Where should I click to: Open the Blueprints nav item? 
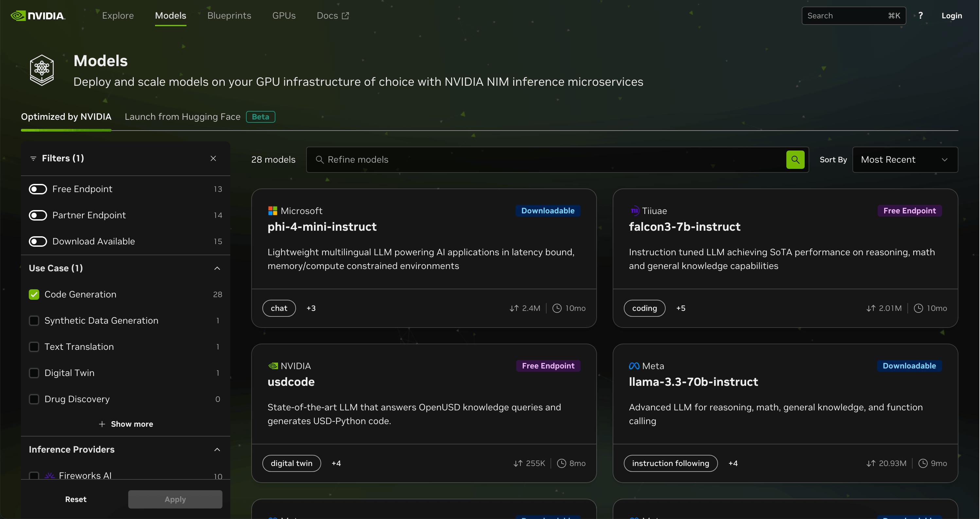click(x=229, y=16)
